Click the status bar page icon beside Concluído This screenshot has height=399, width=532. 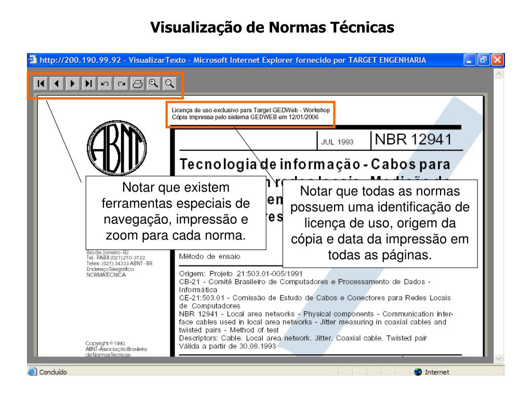click(x=33, y=371)
